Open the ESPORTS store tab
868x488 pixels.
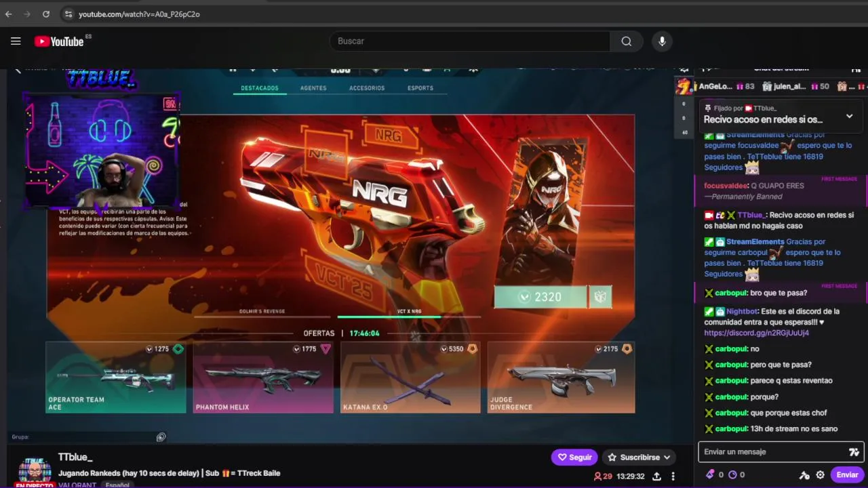point(420,88)
